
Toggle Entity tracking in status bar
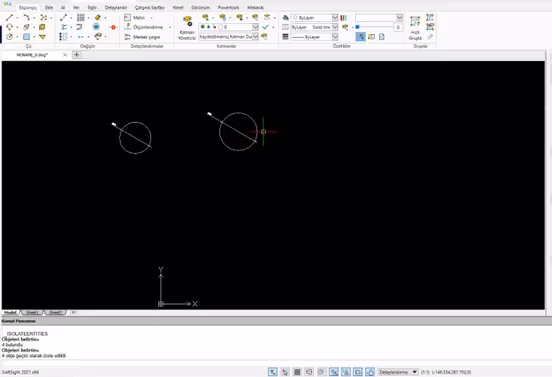point(346,372)
